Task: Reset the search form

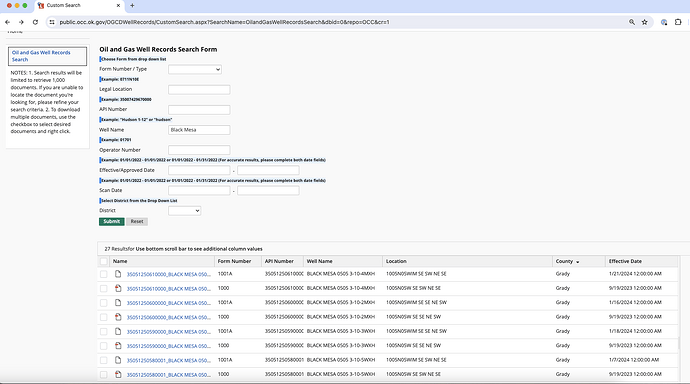Action: click(x=137, y=221)
